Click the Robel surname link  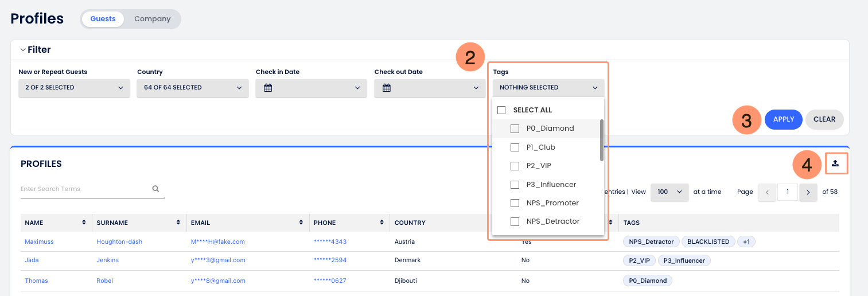pos(105,281)
